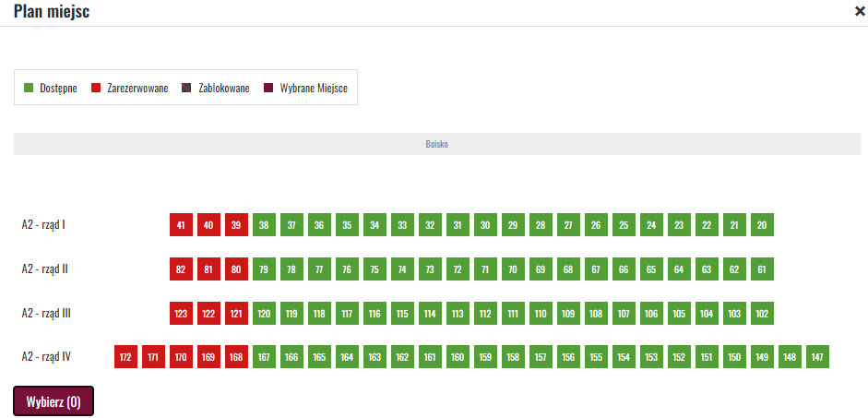The image size is (868, 418).
Task: Click reserved seat 41 in row I
Action: (x=181, y=225)
